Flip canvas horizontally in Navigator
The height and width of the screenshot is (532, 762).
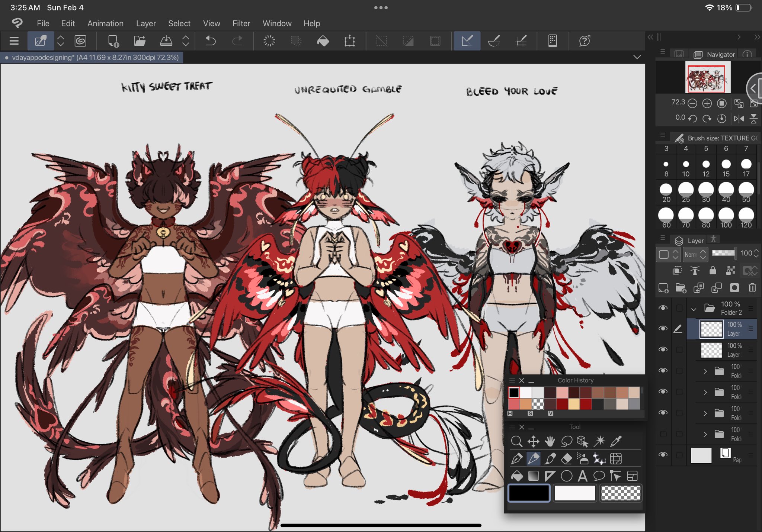(739, 119)
